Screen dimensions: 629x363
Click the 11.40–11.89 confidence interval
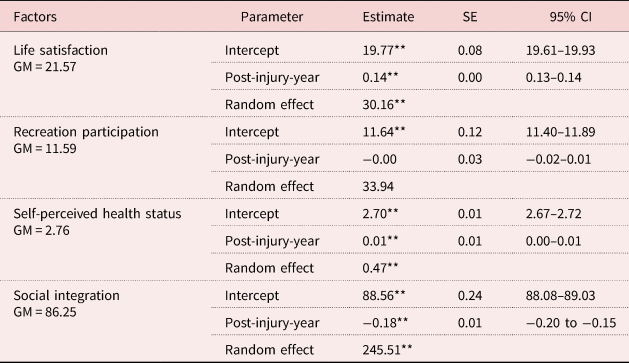[560, 132]
